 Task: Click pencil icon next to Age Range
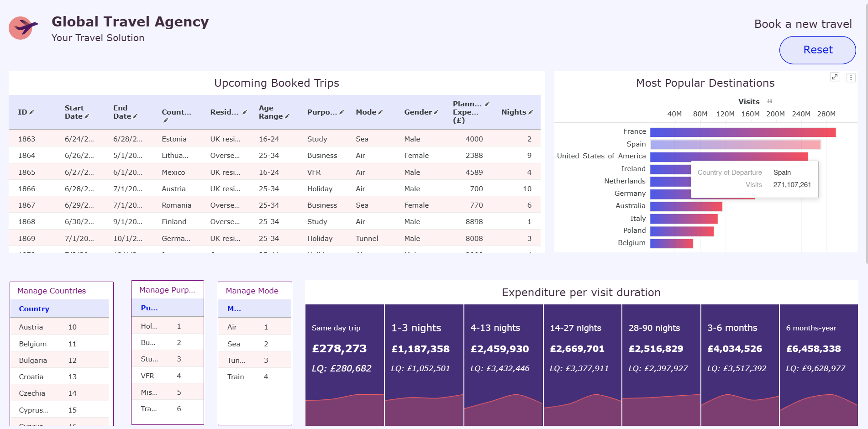287,116
